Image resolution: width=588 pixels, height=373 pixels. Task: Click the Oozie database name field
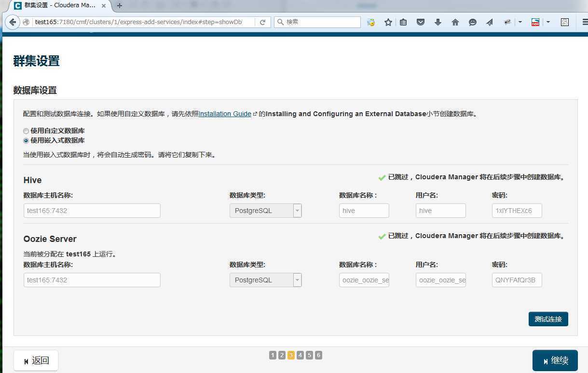pos(364,280)
